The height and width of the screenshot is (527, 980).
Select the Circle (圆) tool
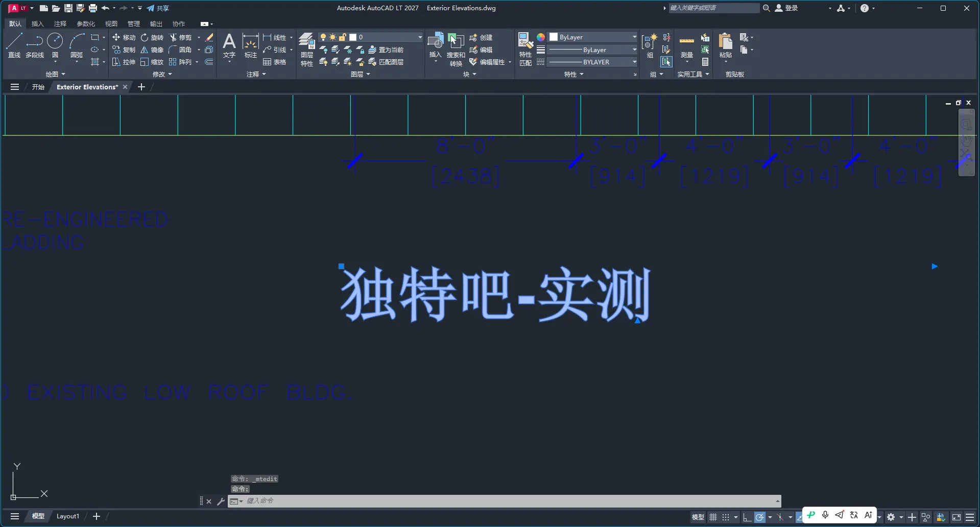pyautogui.click(x=55, y=45)
